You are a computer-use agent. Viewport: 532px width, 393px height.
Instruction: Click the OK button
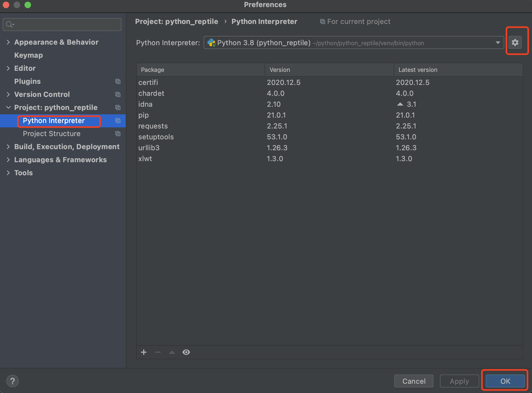coord(505,381)
